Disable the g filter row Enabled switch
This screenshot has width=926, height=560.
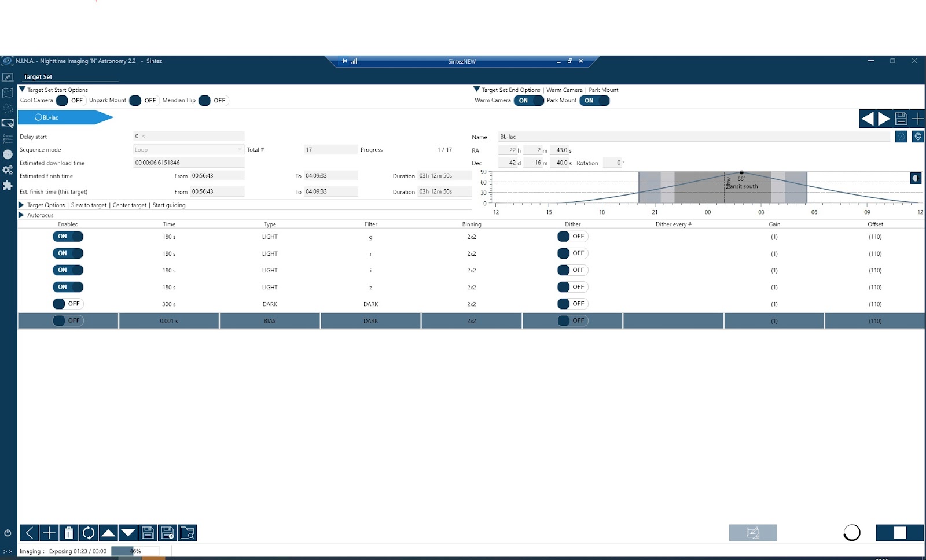tap(68, 237)
